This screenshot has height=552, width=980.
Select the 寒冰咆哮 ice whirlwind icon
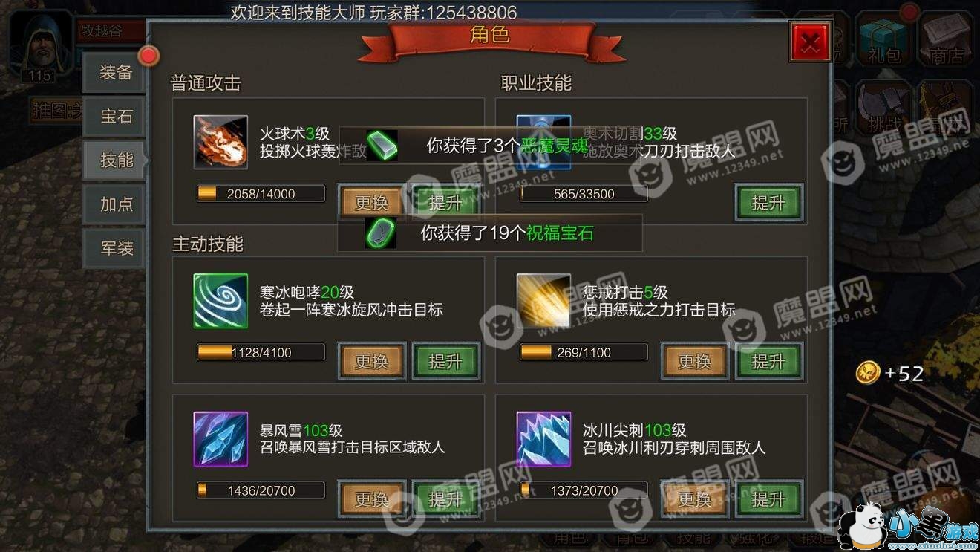[x=220, y=301]
